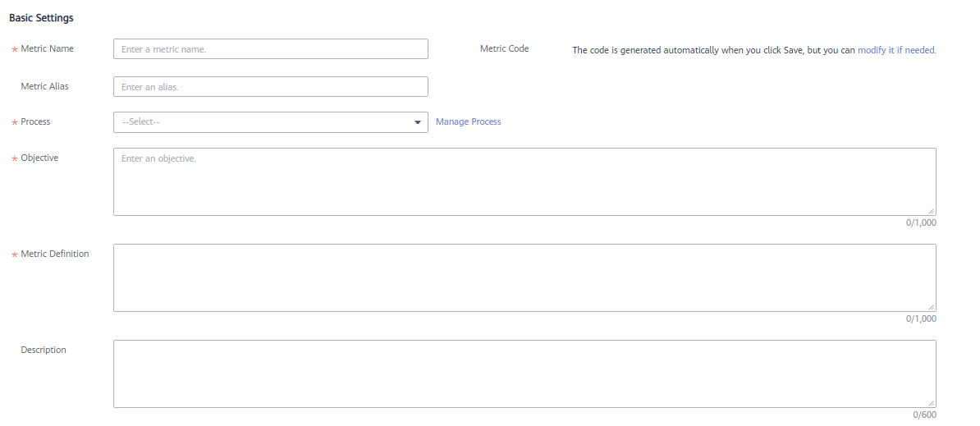Focus the Metric Name input field

[x=271, y=49]
